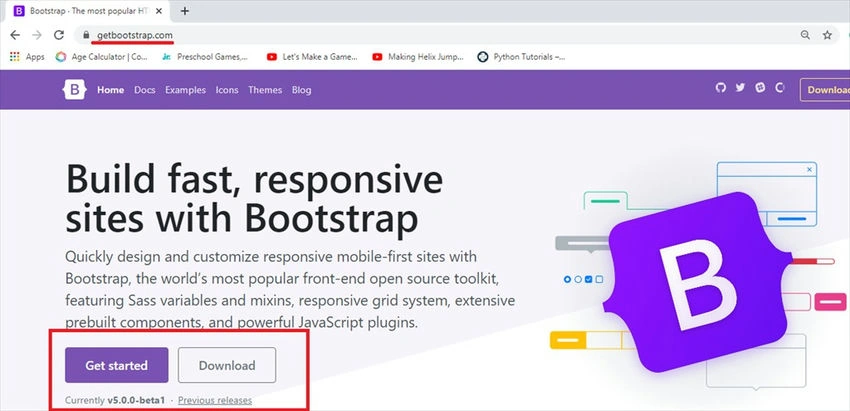The image size is (850, 411).
Task: Open the Icons nav item
Action: pyautogui.click(x=227, y=90)
